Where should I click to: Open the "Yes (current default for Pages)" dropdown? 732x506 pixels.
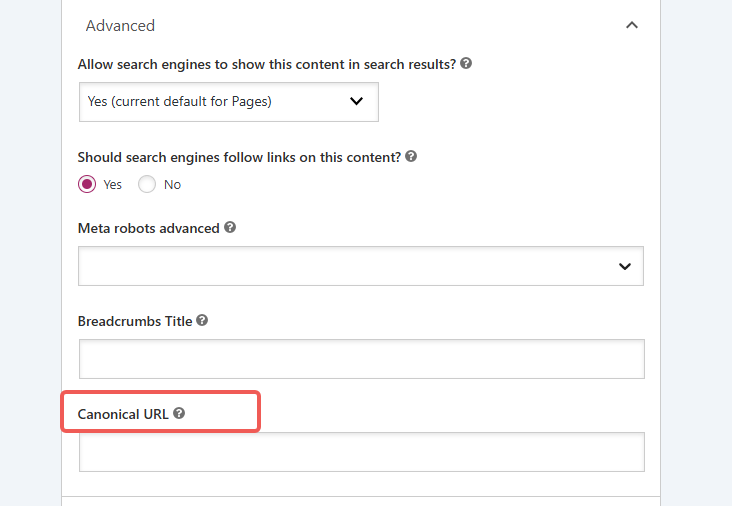tap(228, 101)
